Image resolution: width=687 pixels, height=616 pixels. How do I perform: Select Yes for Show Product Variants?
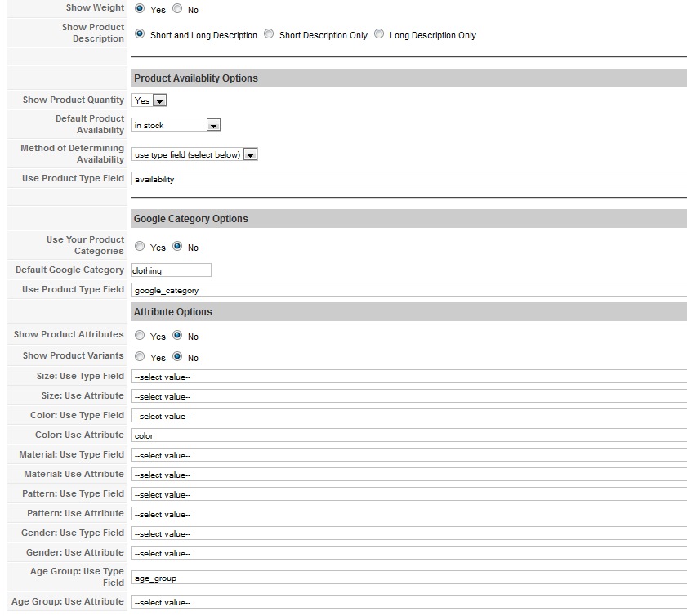[x=140, y=356]
